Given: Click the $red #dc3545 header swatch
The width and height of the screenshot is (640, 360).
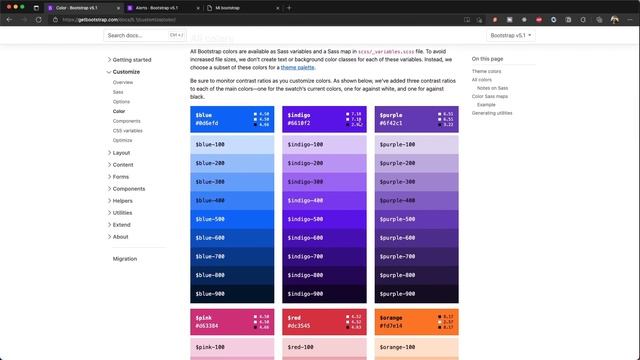Looking at the screenshot, I should (x=324, y=322).
